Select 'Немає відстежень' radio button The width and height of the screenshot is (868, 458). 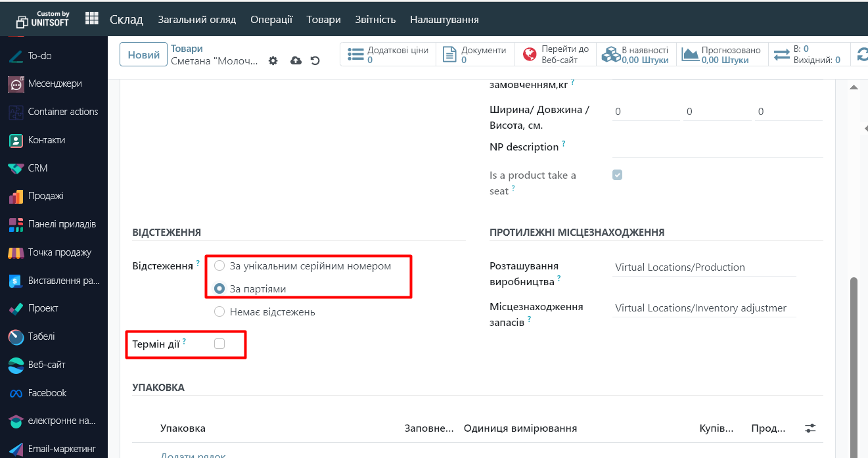pyautogui.click(x=219, y=312)
